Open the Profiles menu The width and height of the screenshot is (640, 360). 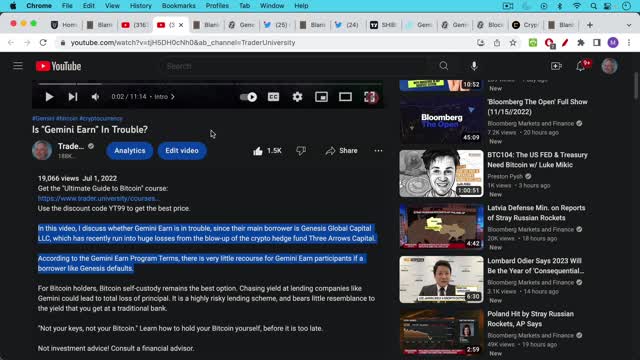pyautogui.click(x=217, y=6)
